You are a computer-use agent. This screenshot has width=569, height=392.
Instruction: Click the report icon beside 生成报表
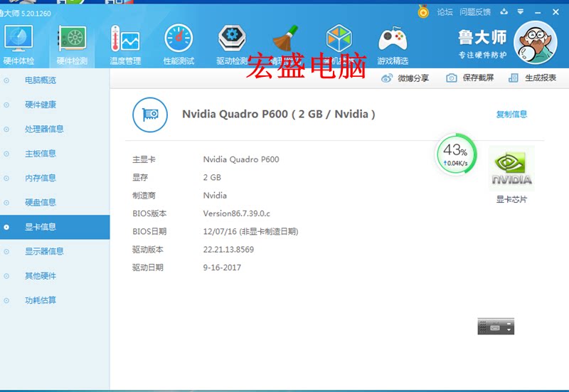(x=514, y=78)
